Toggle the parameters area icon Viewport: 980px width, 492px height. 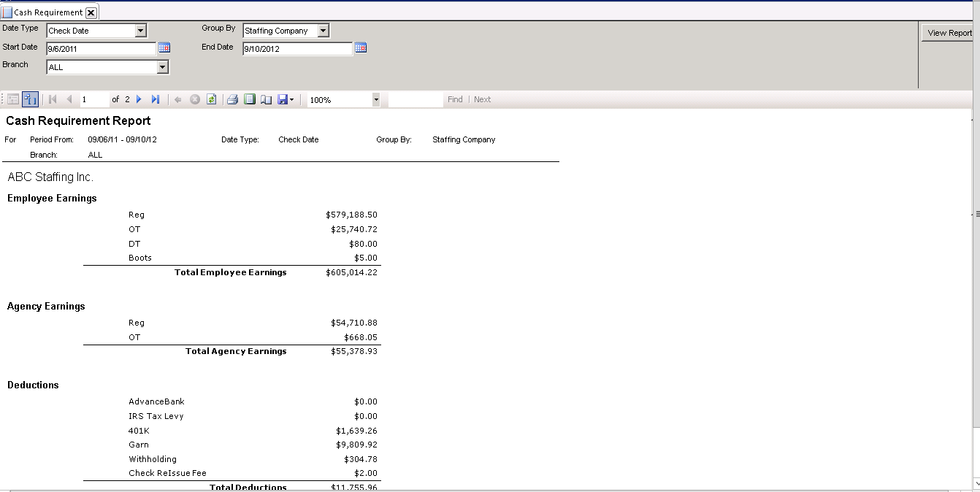pos(30,99)
